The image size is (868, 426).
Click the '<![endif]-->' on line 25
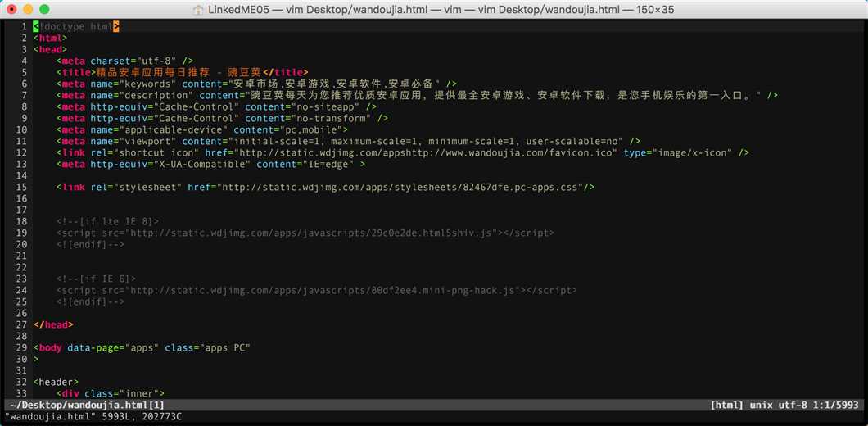tap(90, 302)
